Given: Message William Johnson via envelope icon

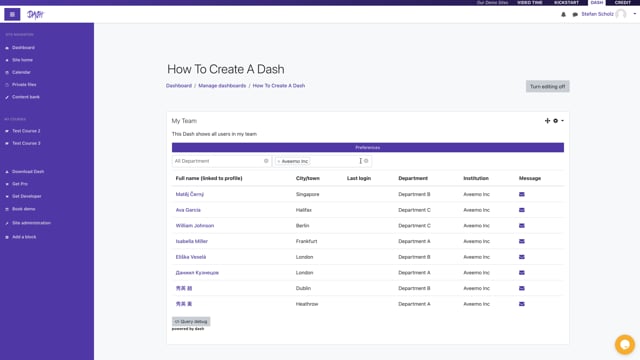Looking at the screenshot, I should (x=522, y=226).
